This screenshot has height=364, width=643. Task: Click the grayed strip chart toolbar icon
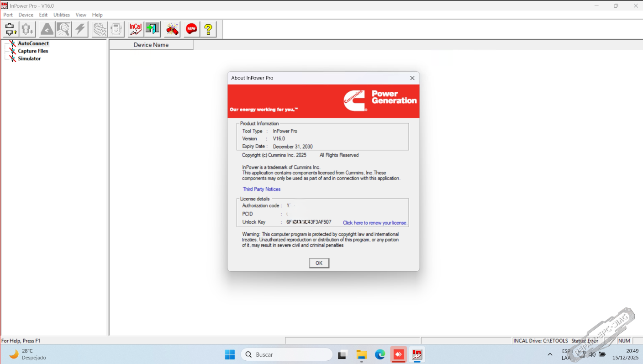pyautogui.click(x=100, y=29)
